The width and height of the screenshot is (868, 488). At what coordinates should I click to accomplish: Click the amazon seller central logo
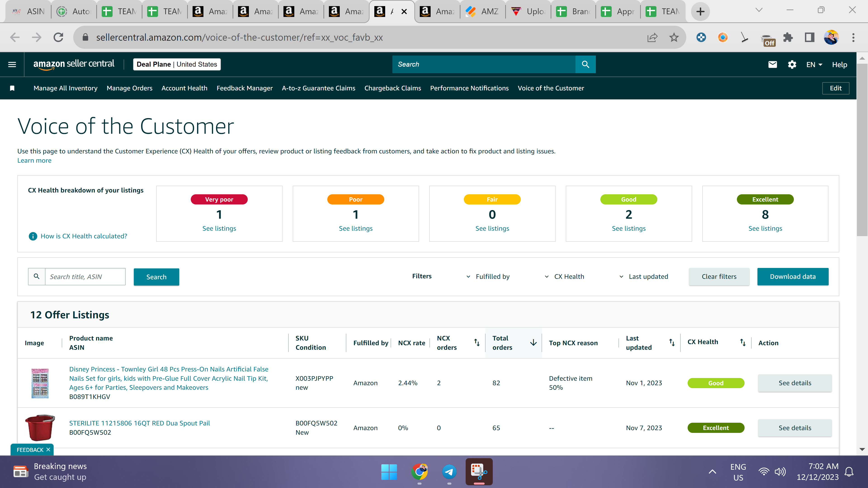pyautogui.click(x=74, y=64)
